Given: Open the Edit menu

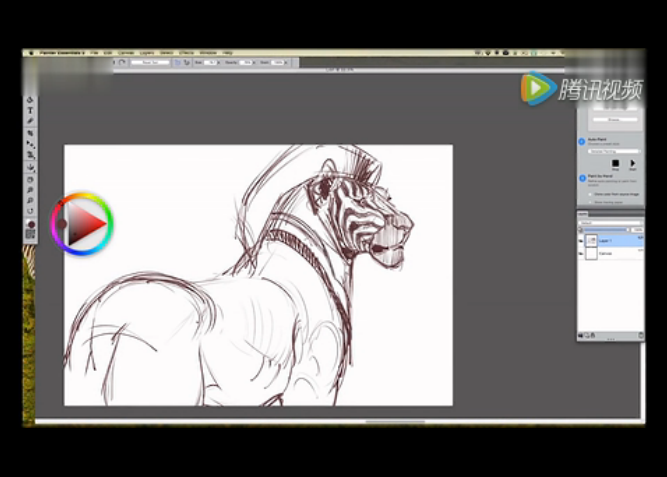Looking at the screenshot, I should (x=108, y=53).
